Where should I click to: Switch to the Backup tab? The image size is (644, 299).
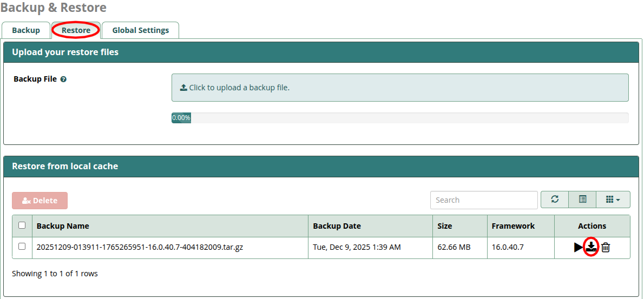(x=26, y=30)
